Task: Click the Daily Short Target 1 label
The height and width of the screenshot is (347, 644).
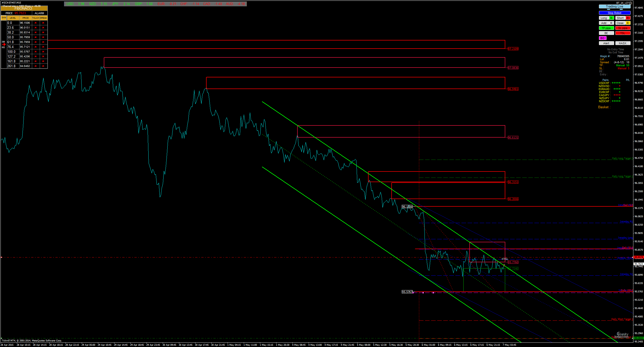Action: (622, 319)
